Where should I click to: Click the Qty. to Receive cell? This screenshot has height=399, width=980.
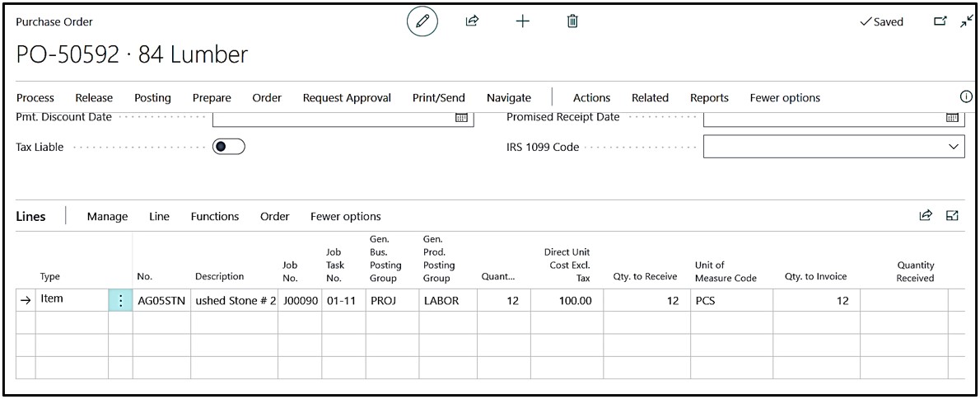[646, 301]
